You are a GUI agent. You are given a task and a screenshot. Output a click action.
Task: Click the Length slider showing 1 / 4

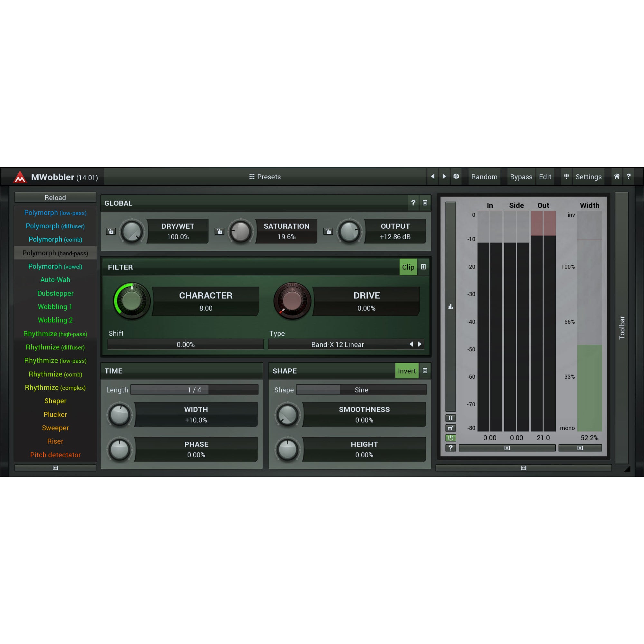point(194,390)
